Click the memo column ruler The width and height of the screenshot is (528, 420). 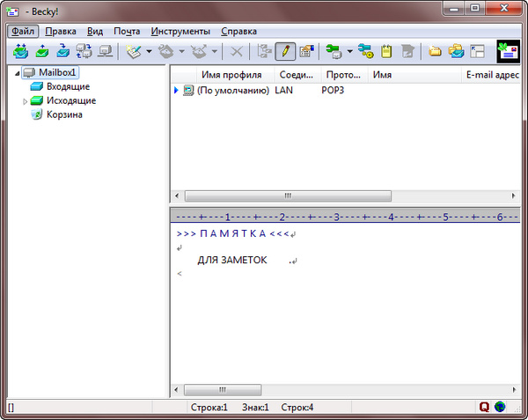[345, 217]
